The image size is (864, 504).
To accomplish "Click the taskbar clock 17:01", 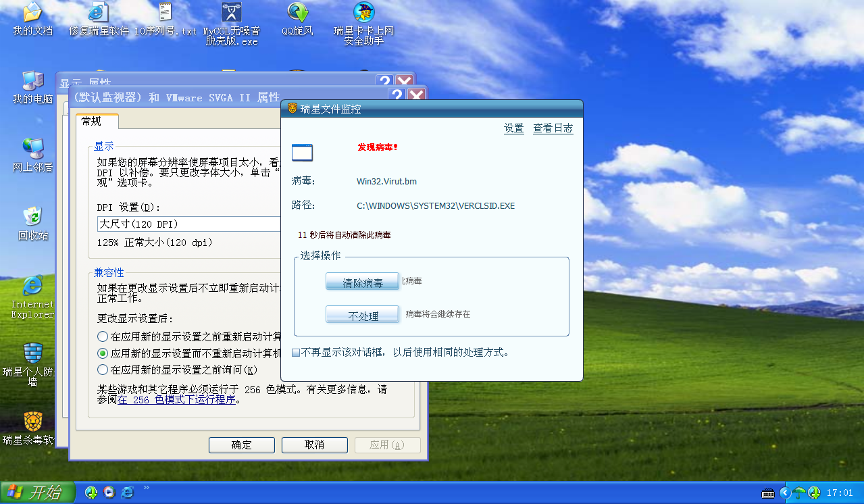I will coord(840,493).
